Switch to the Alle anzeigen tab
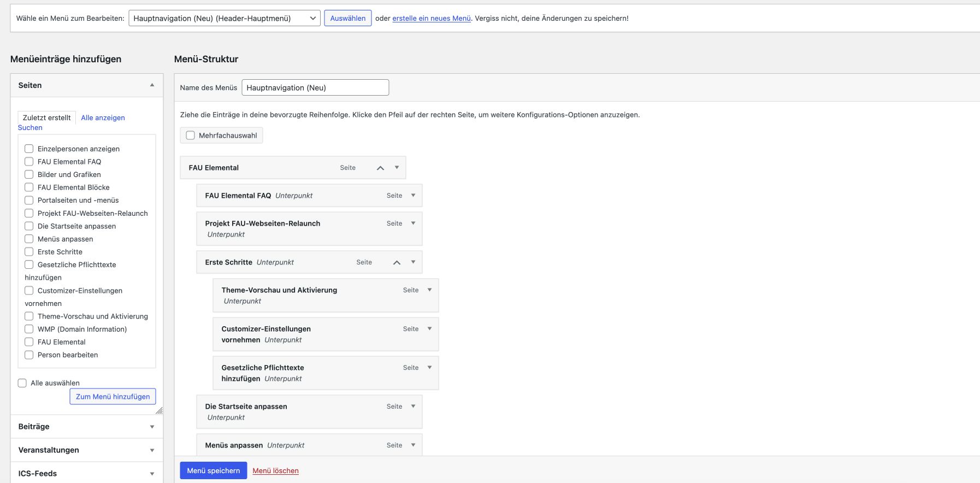This screenshot has width=980, height=483. [x=103, y=117]
